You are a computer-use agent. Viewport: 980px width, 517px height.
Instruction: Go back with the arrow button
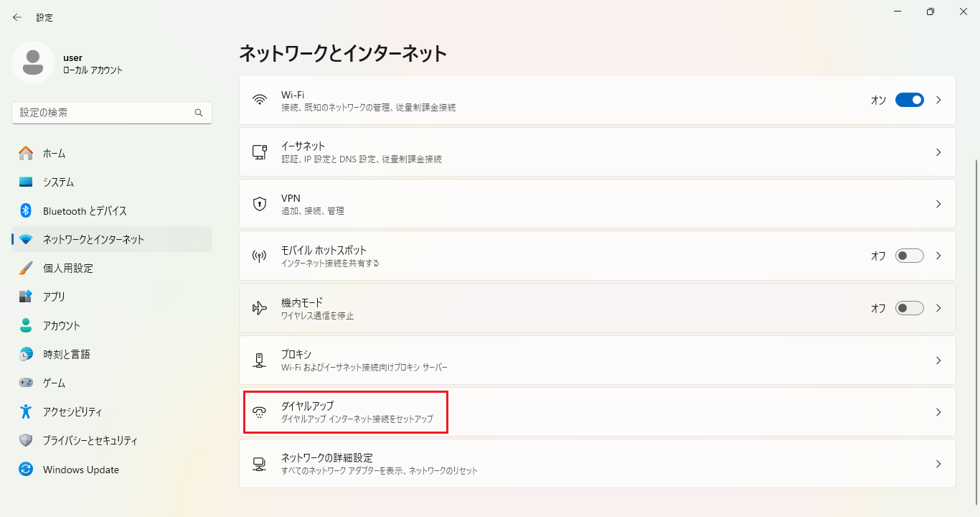[17, 17]
